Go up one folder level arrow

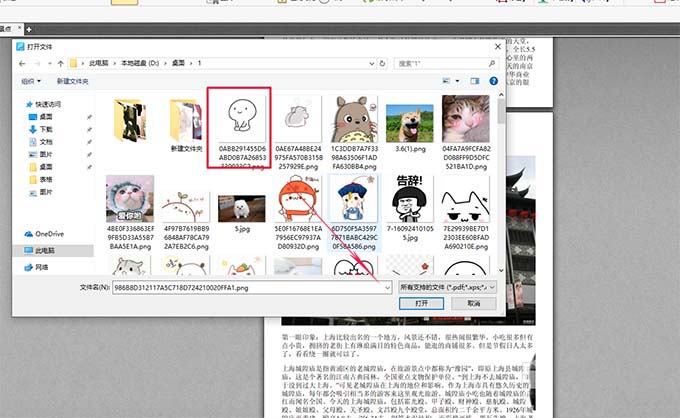(60, 63)
